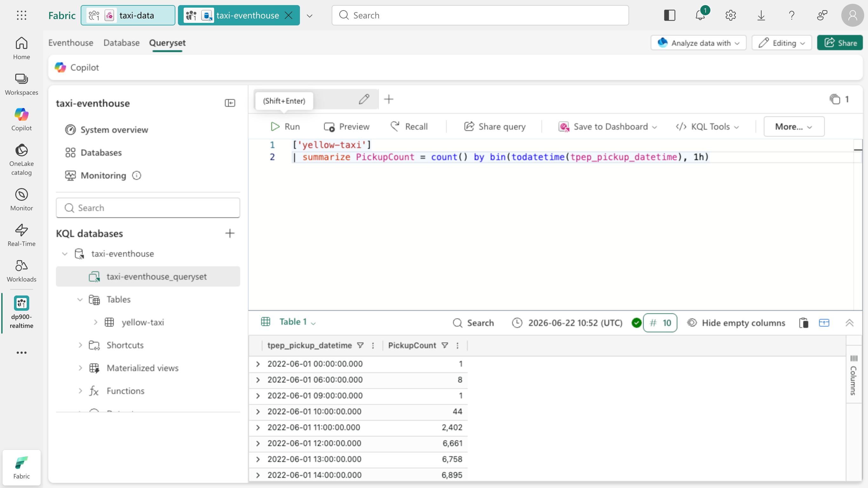Switch to taxi-data tab

tap(128, 15)
